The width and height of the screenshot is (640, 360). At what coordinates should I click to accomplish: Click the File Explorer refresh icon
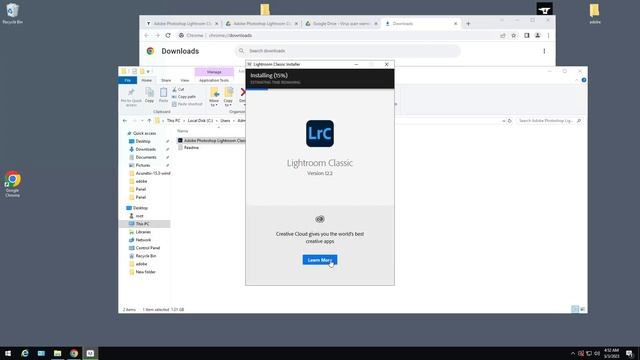tap(510, 121)
